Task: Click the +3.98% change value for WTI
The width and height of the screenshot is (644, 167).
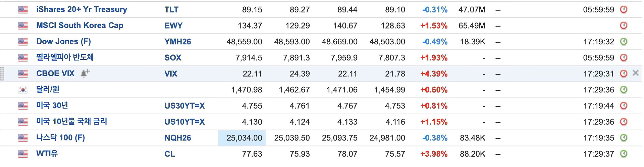Action: 434,154
